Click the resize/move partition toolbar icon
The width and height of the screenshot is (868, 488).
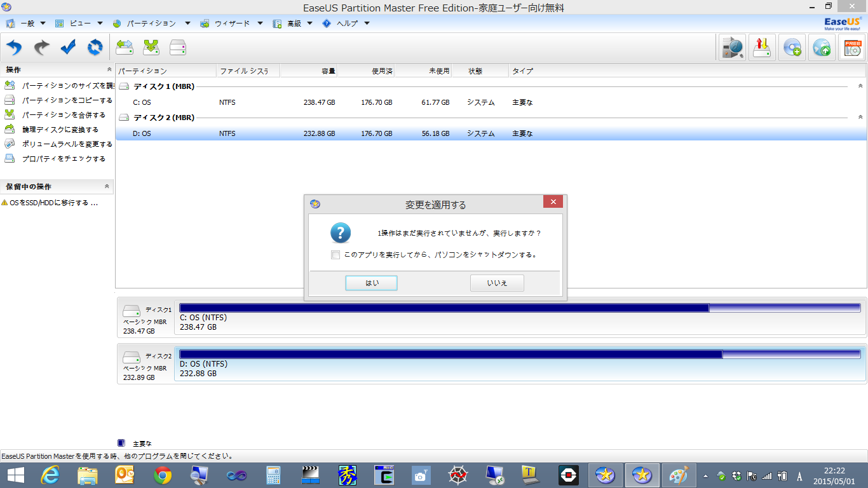click(x=125, y=47)
